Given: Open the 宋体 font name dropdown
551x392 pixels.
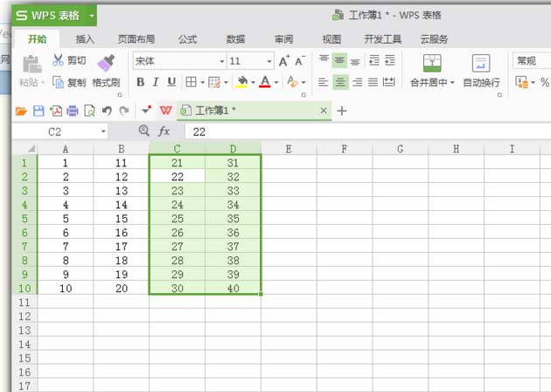Looking at the screenshot, I should point(222,61).
